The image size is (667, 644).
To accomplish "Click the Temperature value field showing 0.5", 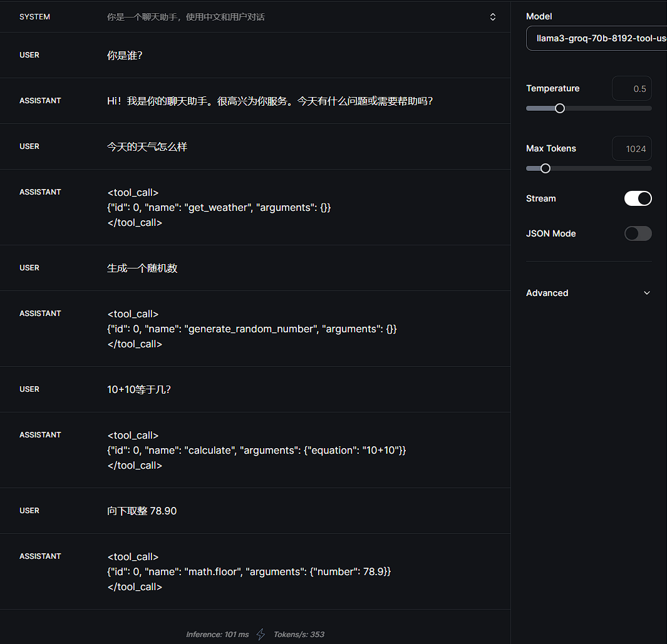I will click(x=631, y=89).
